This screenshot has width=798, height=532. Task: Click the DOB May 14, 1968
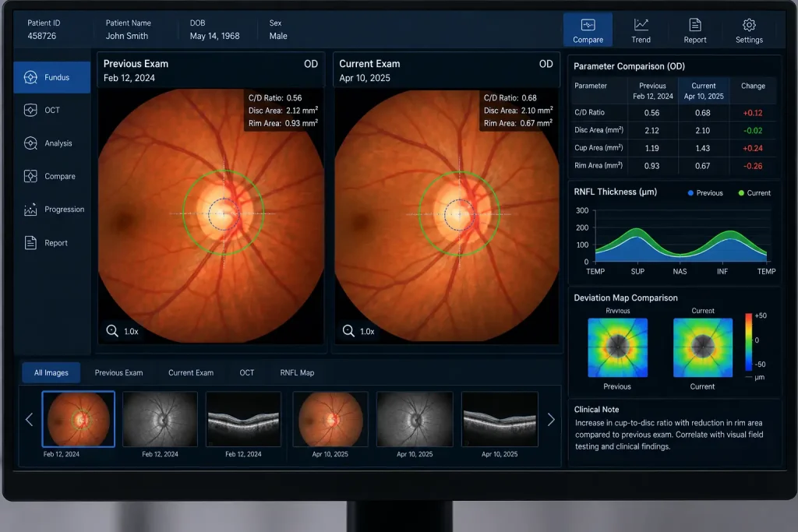pos(214,36)
